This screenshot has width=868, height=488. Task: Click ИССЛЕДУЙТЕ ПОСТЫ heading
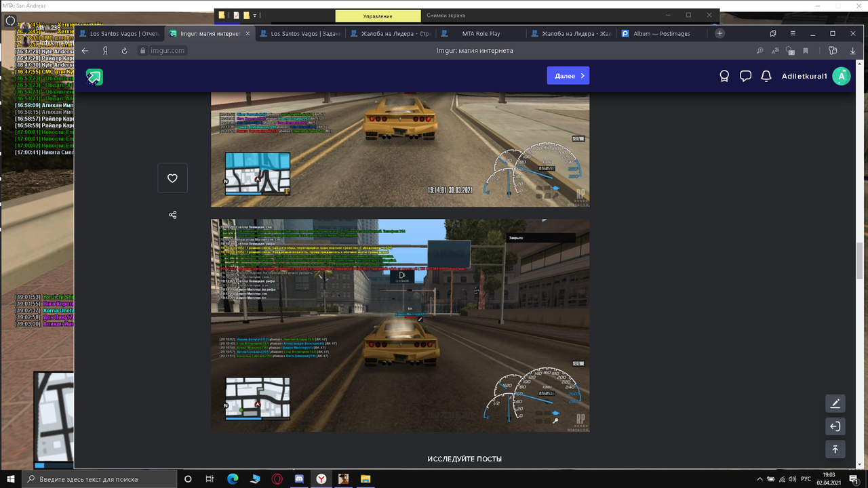tap(465, 459)
